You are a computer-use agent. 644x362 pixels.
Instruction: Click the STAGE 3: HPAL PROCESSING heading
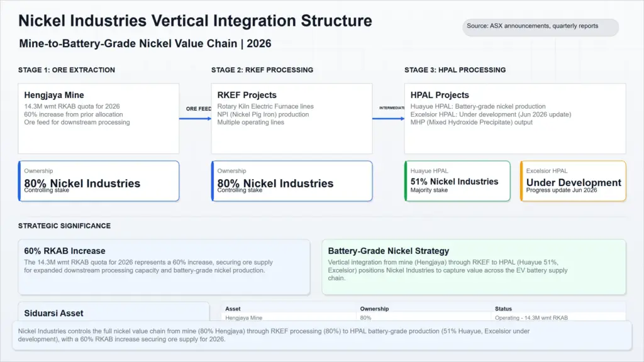455,70
